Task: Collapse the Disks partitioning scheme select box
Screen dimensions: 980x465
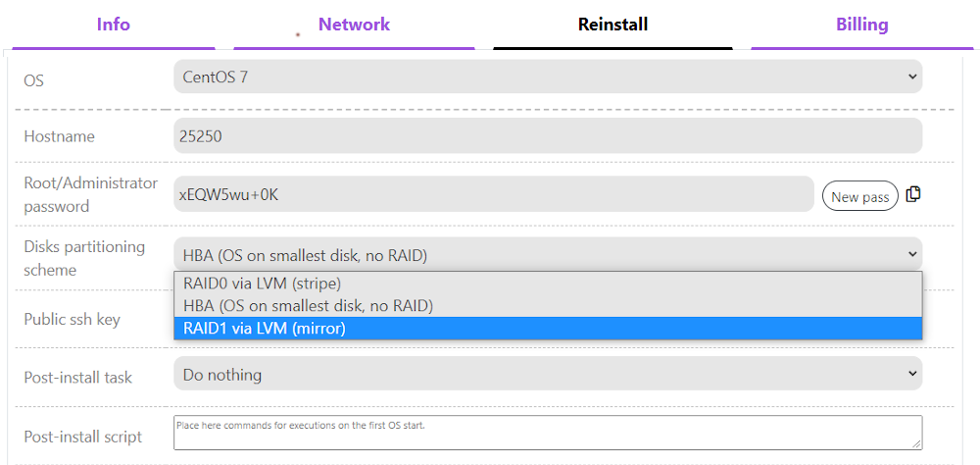Action: tap(547, 256)
